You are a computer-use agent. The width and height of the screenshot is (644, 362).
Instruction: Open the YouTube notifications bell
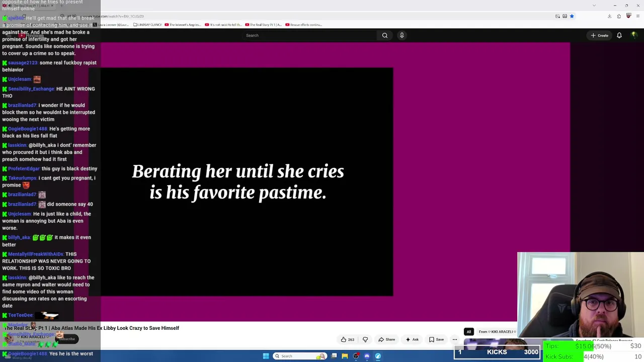tap(619, 35)
